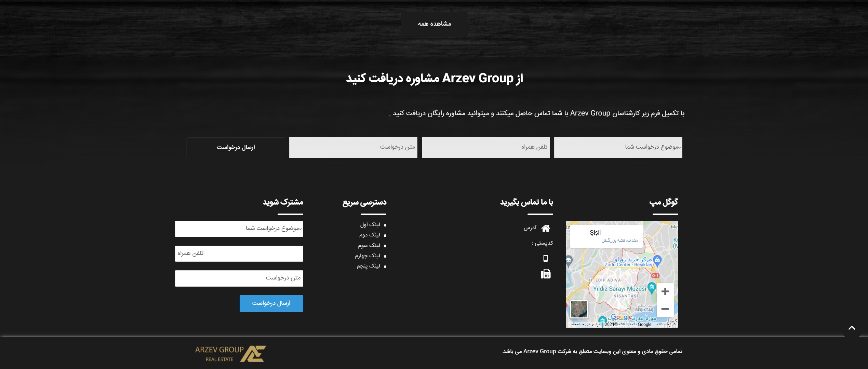Click the home address icon
This screenshot has height=369, width=868.
coord(546,228)
